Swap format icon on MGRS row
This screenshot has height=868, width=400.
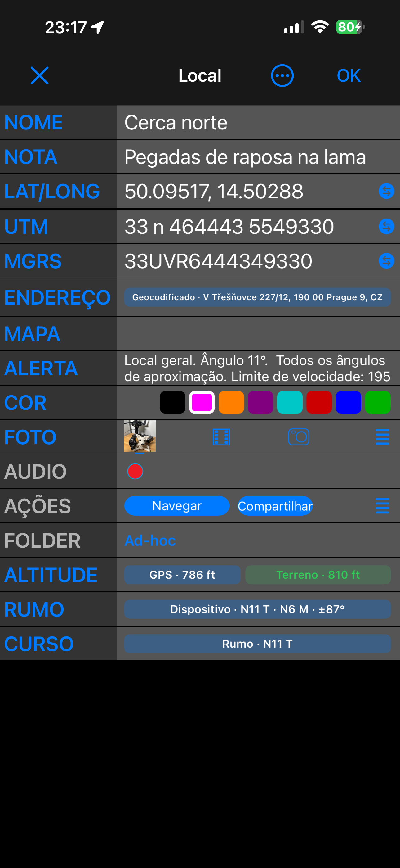[x=386, y=261]
